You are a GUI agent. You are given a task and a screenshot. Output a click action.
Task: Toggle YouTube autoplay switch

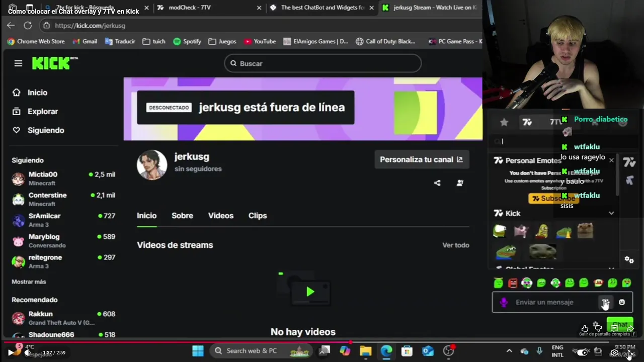point(582,352)
